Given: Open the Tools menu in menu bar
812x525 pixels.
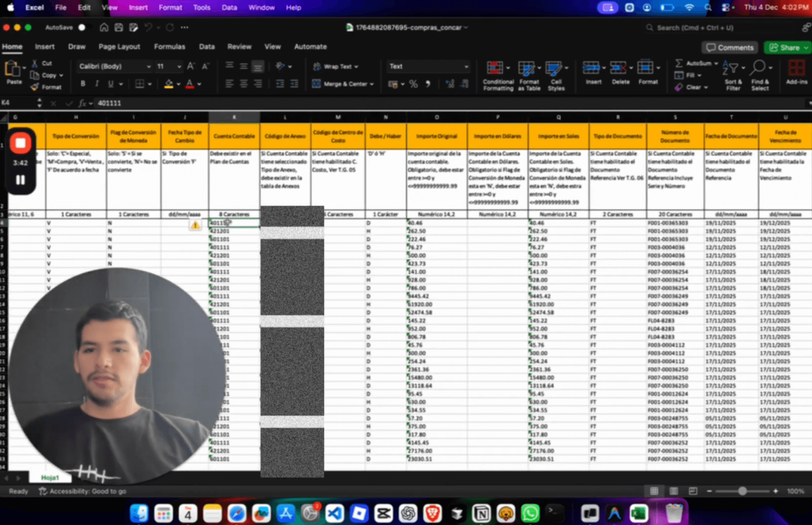Looking at the screenshot, I should 201,7.
